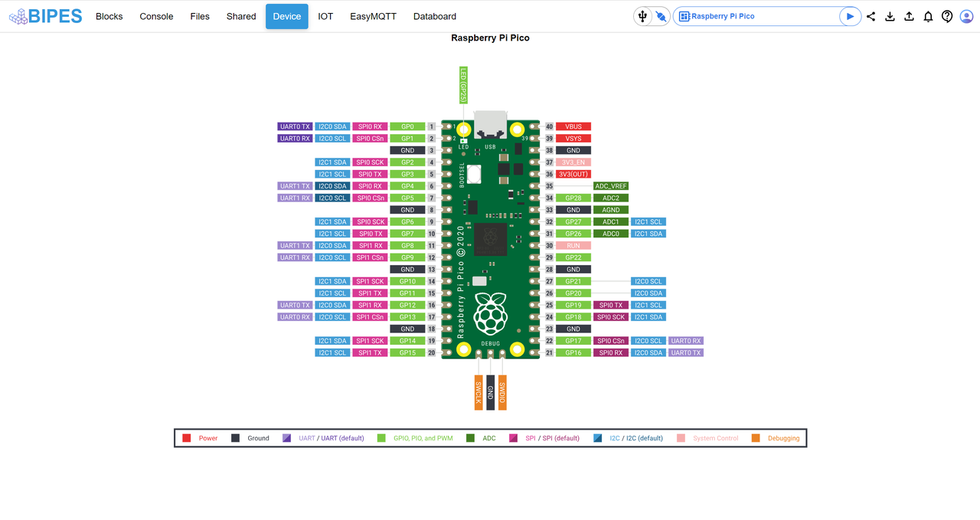Click the GPIO, PIO, and PWM legend text
This screenshot has height=520, width=980.
tap(425, 438)
